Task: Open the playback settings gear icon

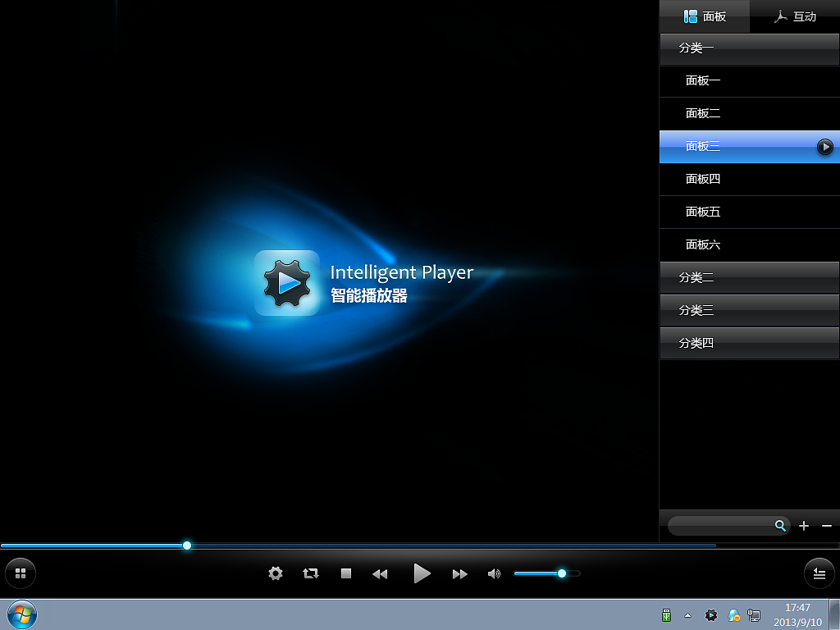Action: click(276, 573)
